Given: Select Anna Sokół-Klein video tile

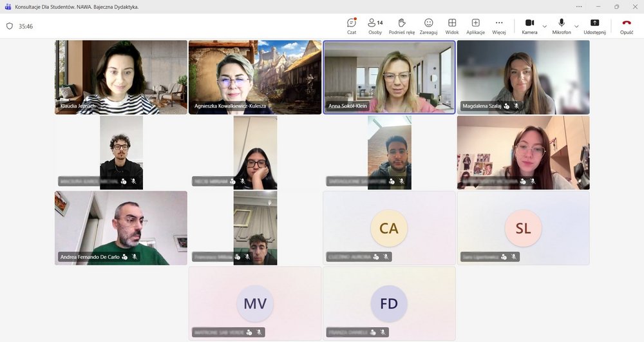Looking at the screenshot, I should (390, 77).
